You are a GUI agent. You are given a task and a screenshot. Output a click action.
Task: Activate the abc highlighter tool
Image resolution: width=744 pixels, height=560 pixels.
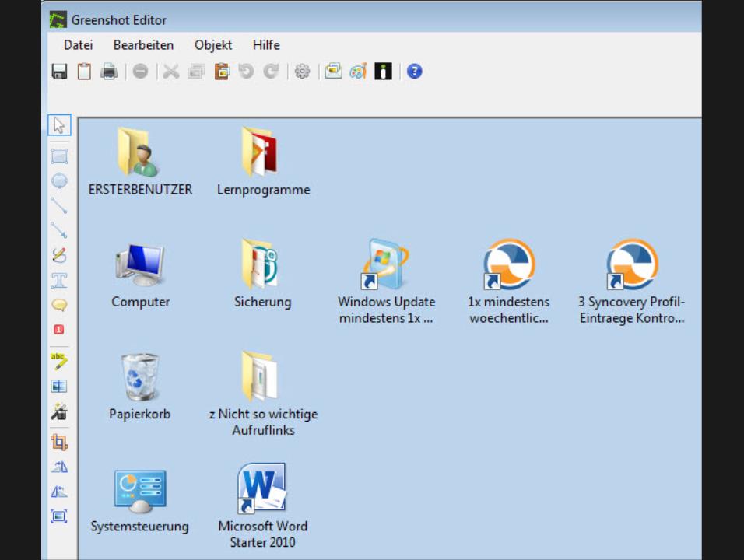pos(59,361)
